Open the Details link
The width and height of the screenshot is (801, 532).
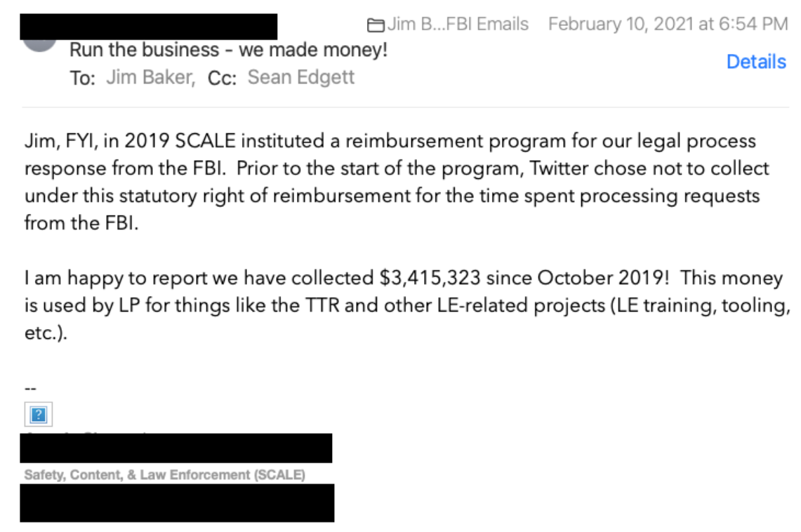coord(756,62)
